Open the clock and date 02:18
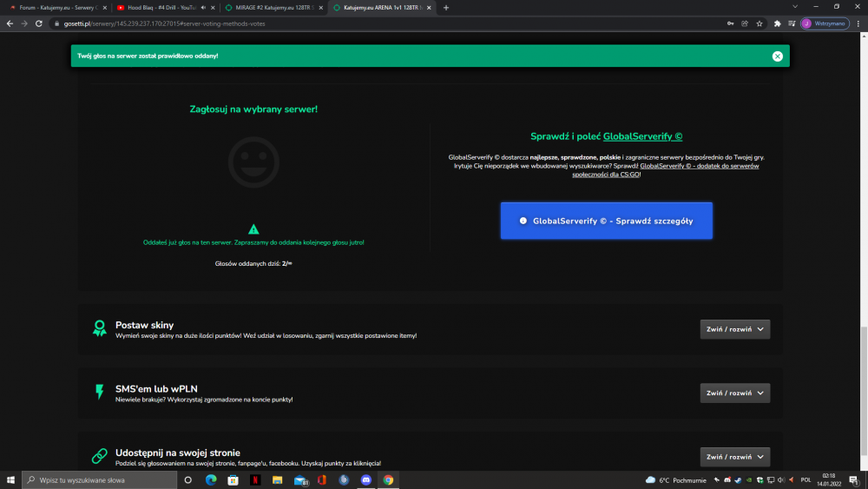This screenshot has height=489, width=868. (828, 479)
